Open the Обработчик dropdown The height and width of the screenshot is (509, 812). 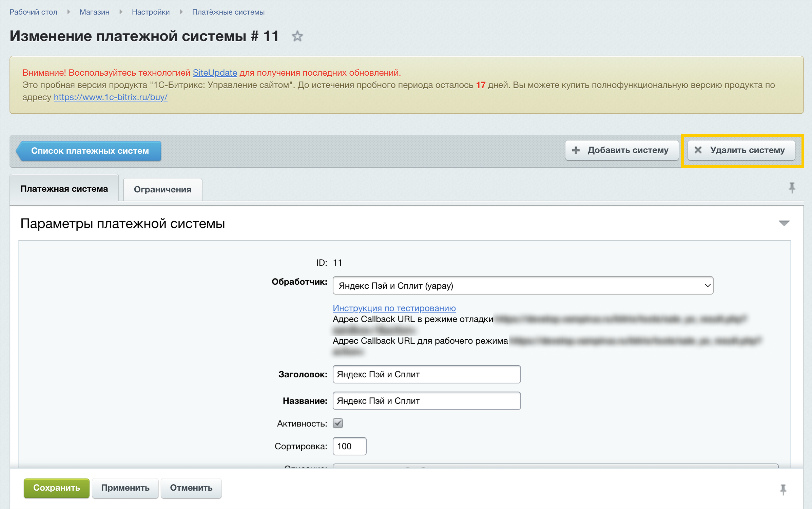point(523,286)
